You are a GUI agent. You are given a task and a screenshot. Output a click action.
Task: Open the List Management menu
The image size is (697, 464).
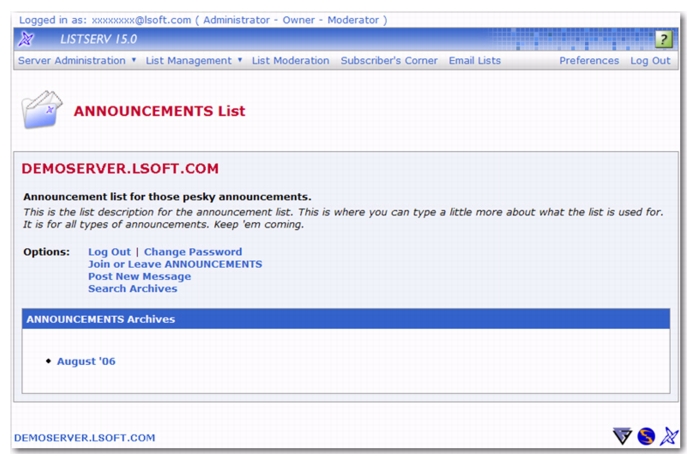coord(188,60)
